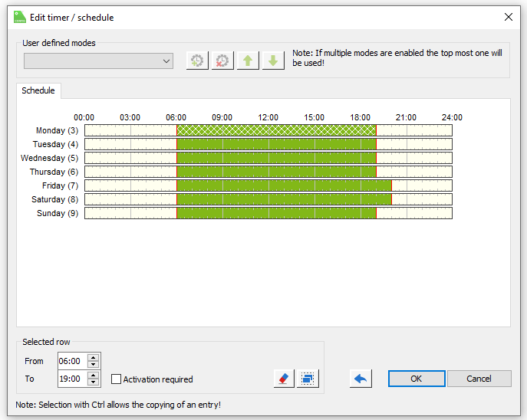
Task: Close the Edit timer / schedule dialog
Action: [509, 17]
